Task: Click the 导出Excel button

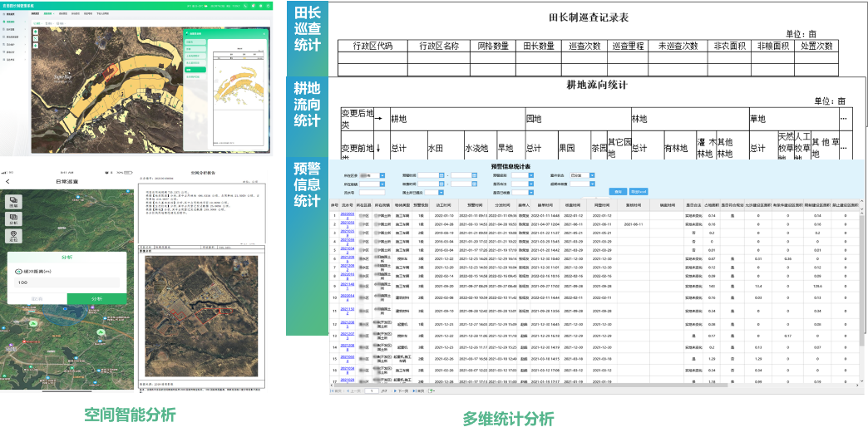Action: click(637, 193)
